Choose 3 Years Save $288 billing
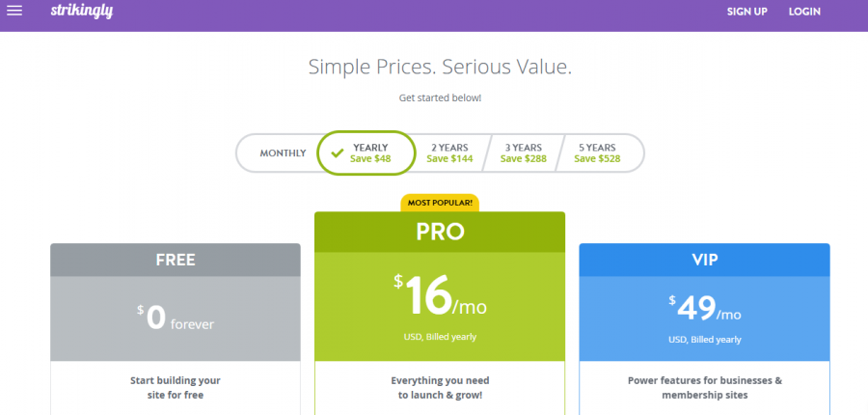Image resolution: width=868 pixels, height=415 pixels. 524,152
